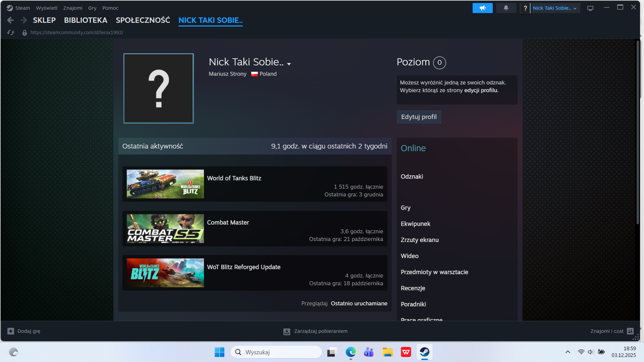Open the World of Tanks Blitz thumbnail
This screenshot has height=362, width=644.
pos(165,184)
